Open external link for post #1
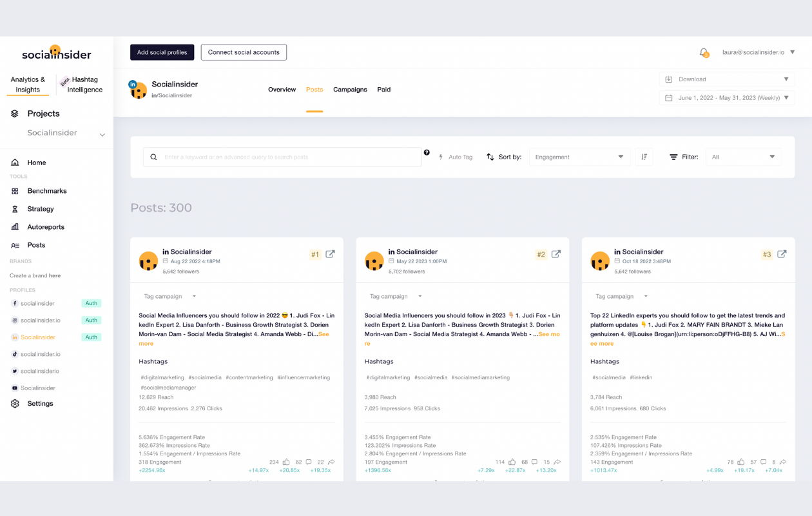Viewport: 812px width, 516px height. pyautogui.click(x=330, y=254)
